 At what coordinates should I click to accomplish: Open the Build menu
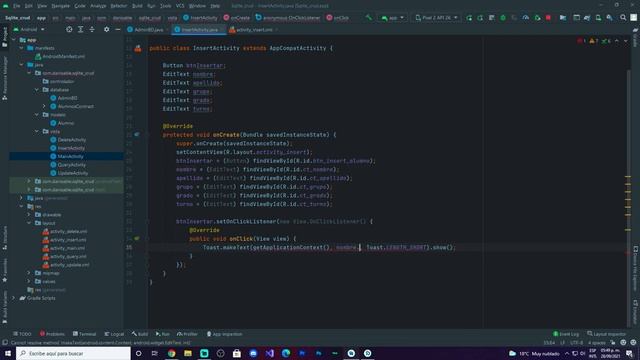coord(137,6)
